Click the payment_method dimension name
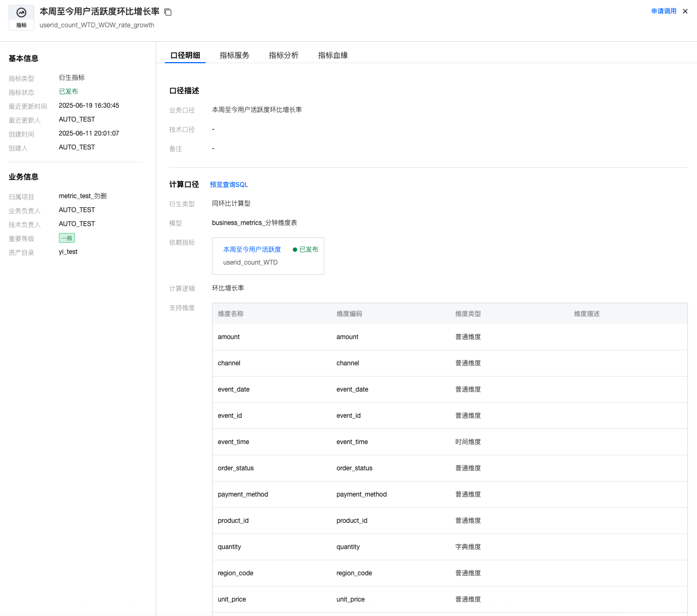Screen dimensions: 697x616 tap(243, 494)
